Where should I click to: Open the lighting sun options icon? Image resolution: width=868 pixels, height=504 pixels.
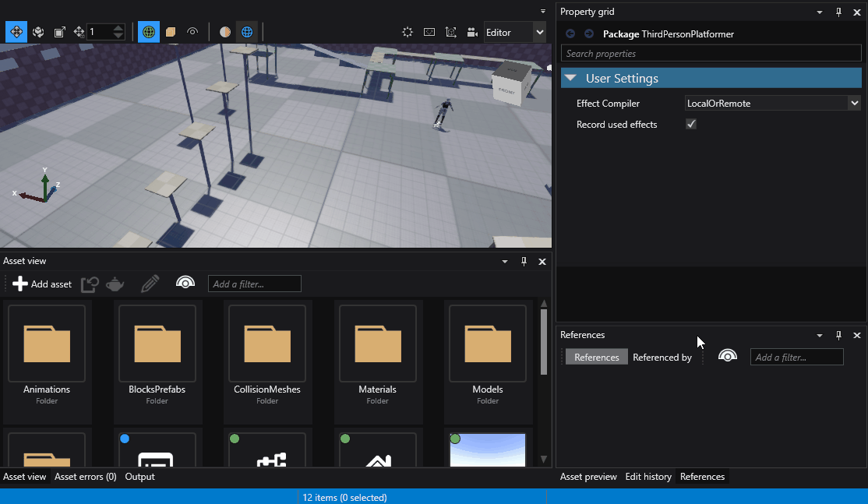(x=408, y=32)
